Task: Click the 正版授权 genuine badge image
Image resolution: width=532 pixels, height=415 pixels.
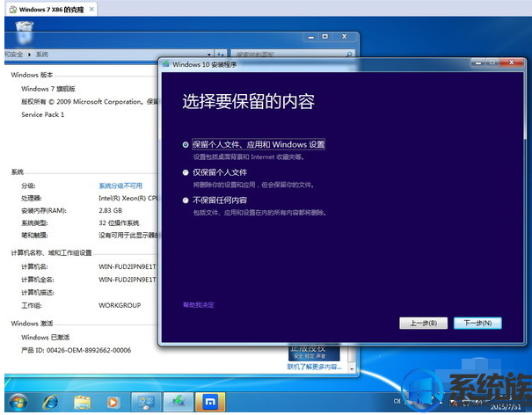Action: pyautogui.click(x=314, y=353)
